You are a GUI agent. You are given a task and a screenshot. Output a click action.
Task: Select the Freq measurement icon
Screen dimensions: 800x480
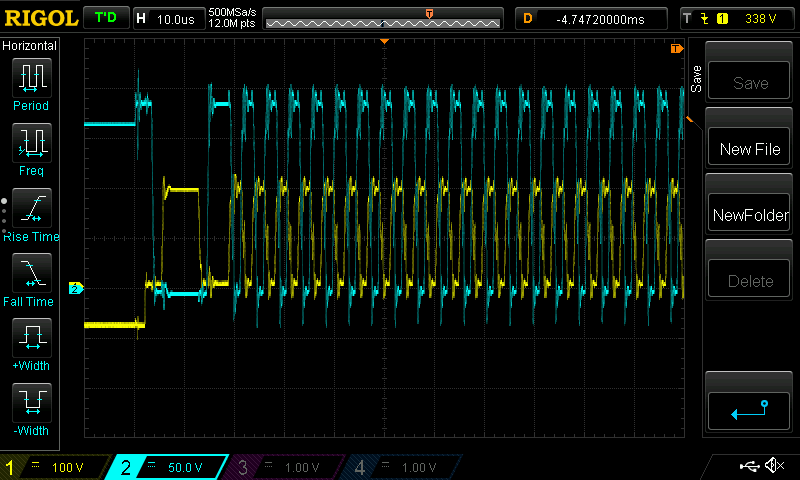[31, 147]
